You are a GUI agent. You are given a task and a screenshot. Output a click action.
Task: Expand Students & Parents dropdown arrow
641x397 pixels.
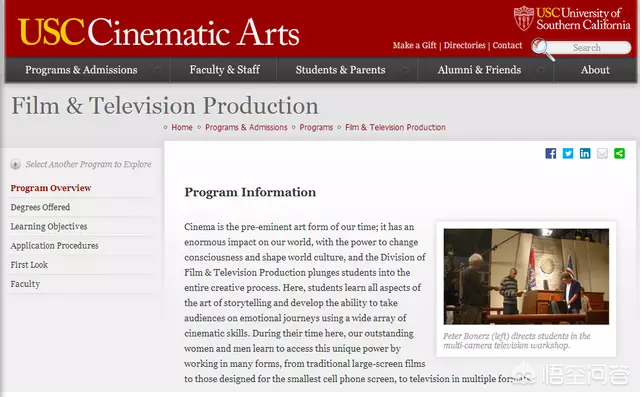405,70
